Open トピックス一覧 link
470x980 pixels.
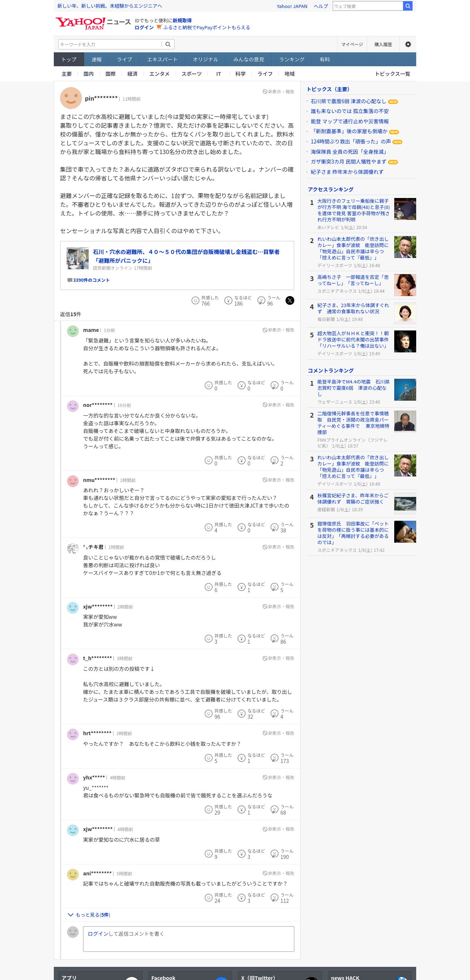click(392, 74)
